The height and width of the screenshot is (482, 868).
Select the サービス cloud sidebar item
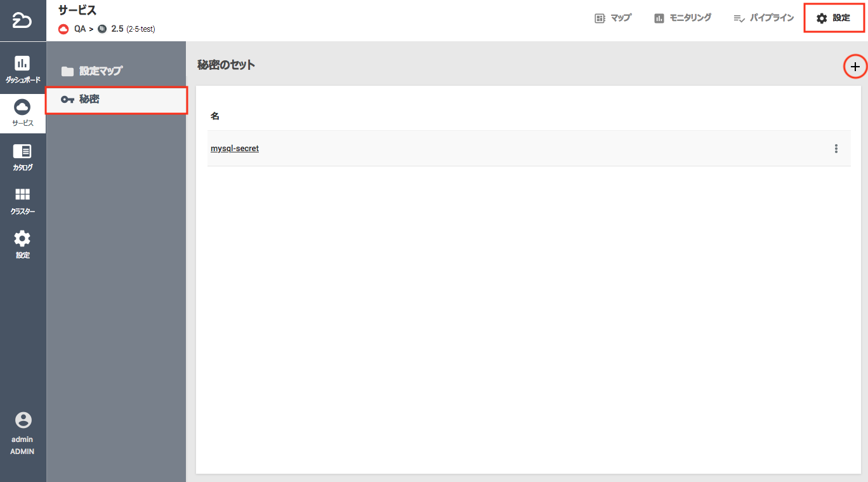tap(23, 113)
